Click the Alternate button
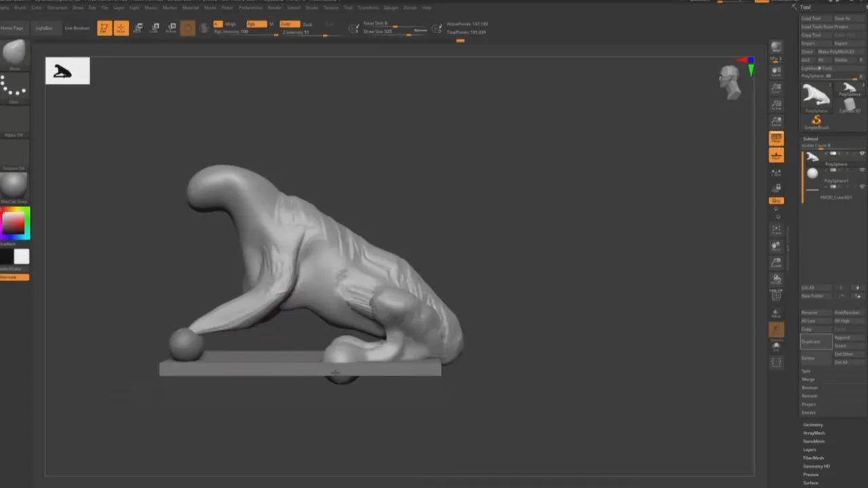The image size is (868, 488). pyautogui.click(x=14, y=277)
